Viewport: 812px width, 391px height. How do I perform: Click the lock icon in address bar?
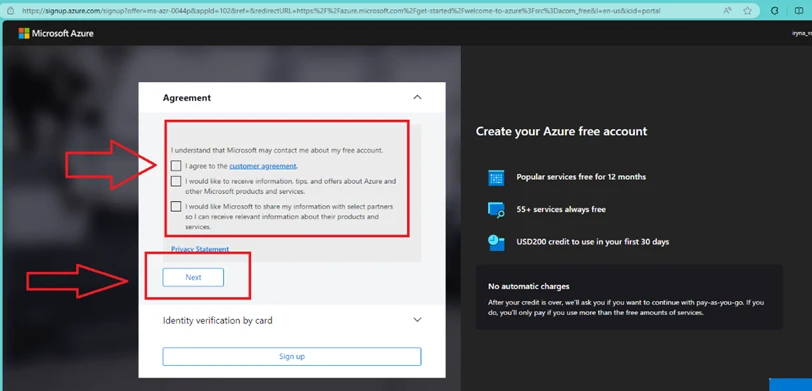tap(10, 10)
